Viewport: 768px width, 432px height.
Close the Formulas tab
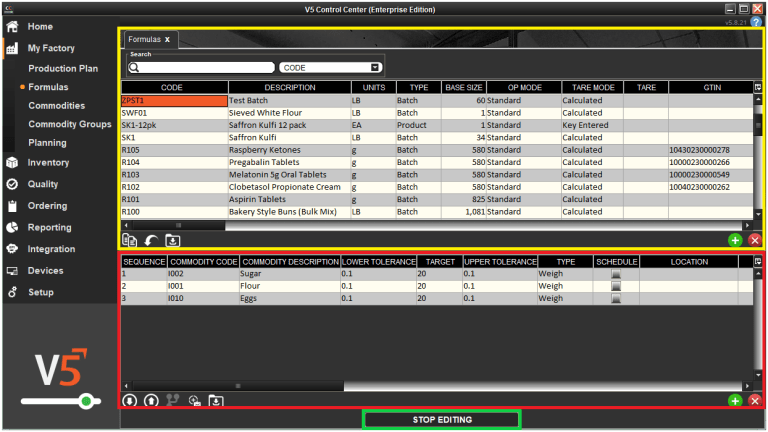click(168, 40)
